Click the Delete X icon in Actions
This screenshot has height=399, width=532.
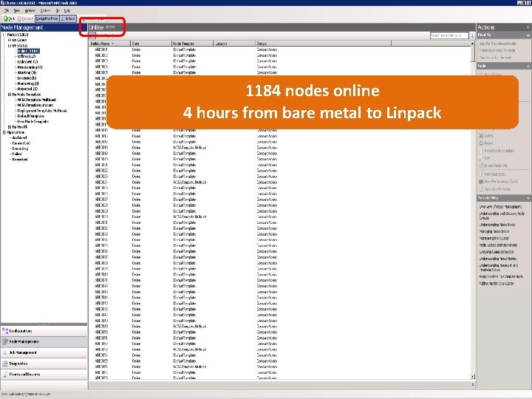pyautogui.click(x=481, y=136)
